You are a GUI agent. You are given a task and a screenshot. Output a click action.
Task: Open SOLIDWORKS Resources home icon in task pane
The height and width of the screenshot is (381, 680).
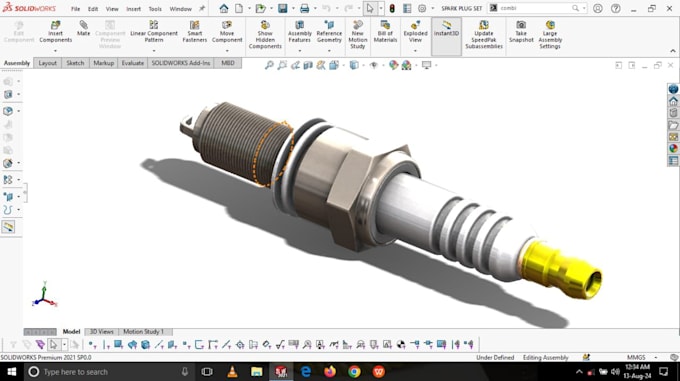click(x=673, y=101)
